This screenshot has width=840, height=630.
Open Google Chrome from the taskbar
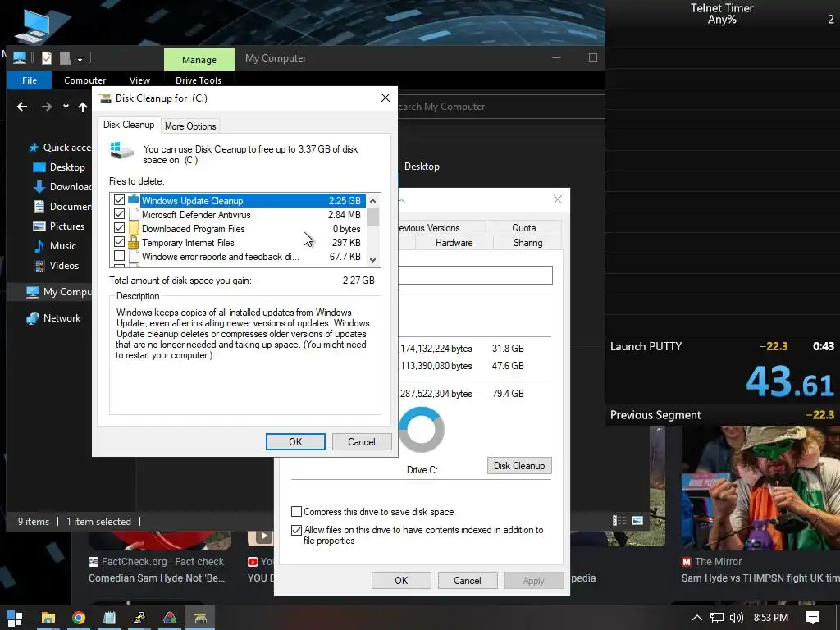tap(79, 618)
